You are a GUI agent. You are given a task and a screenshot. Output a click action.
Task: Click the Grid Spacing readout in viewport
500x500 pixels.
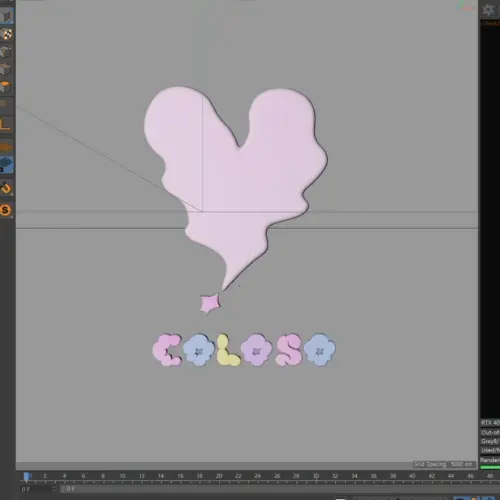443,464
